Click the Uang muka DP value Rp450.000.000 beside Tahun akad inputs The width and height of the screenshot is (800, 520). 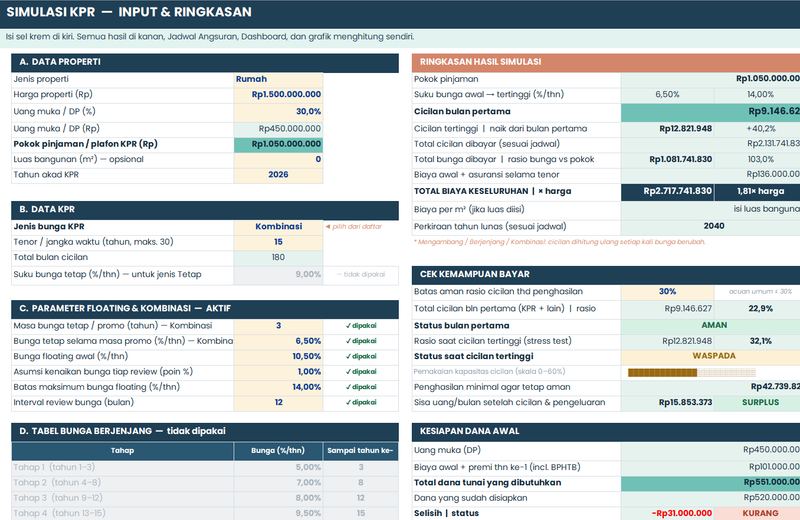tap(278, 129)
